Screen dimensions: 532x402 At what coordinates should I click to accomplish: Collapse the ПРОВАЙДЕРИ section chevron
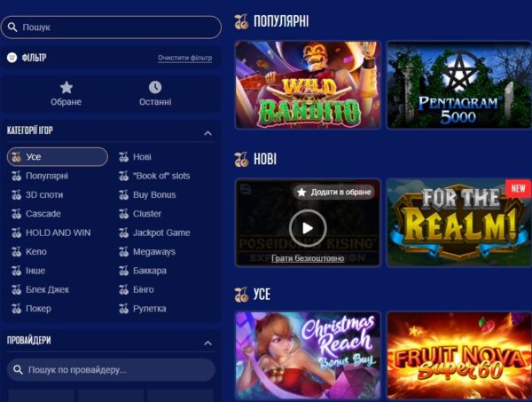tap(207, 343)
